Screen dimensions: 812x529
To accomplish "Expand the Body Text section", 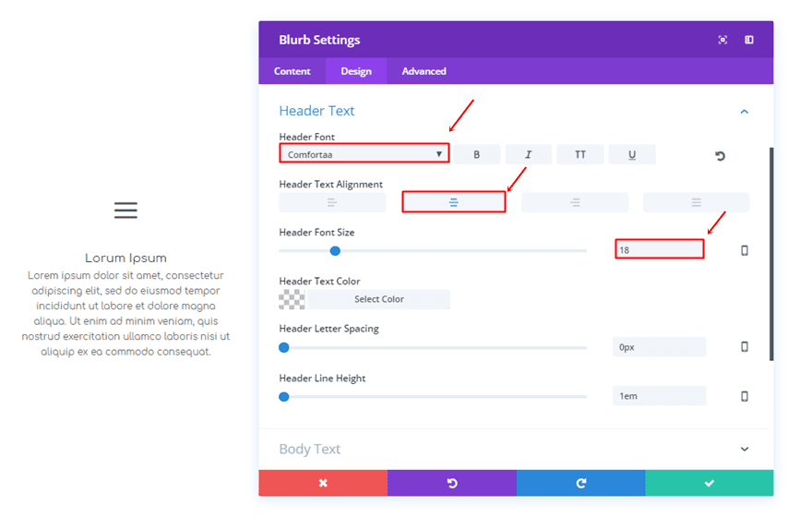I will pos(745,450).
